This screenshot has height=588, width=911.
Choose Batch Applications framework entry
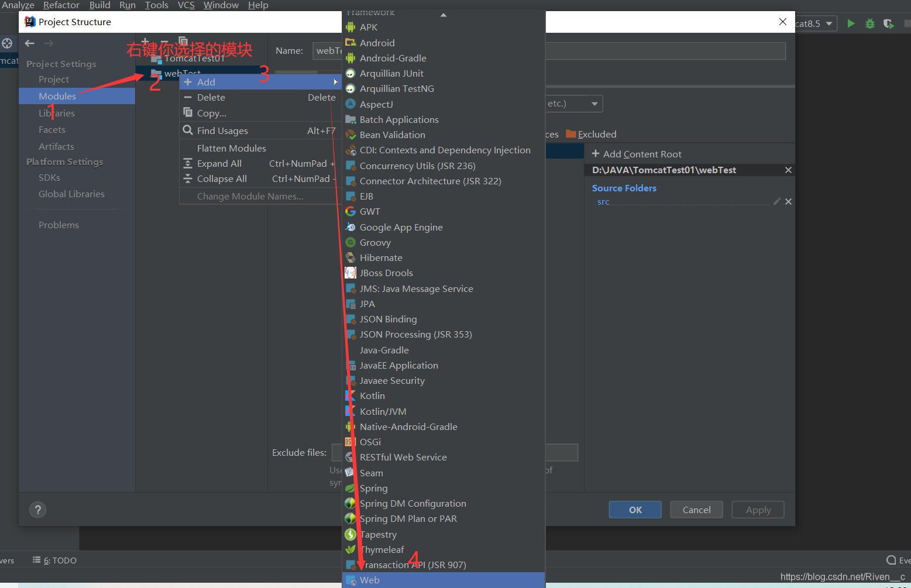444,119
